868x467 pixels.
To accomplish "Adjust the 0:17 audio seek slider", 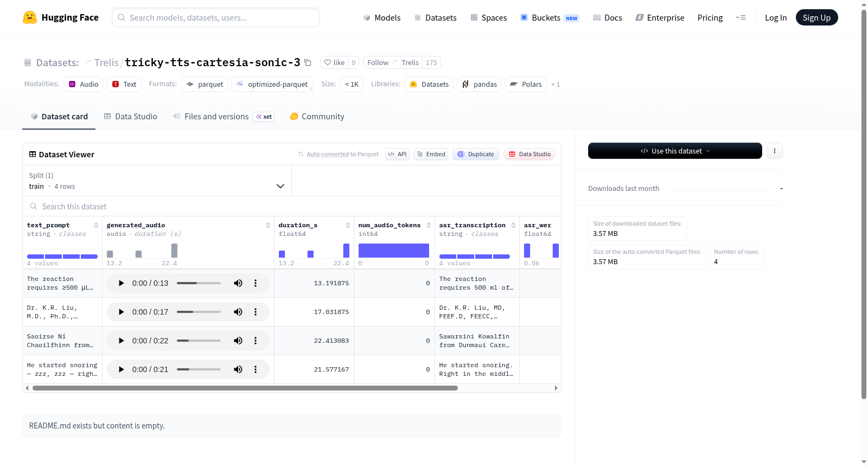I will pyautogui.click(x=199, y=312).
